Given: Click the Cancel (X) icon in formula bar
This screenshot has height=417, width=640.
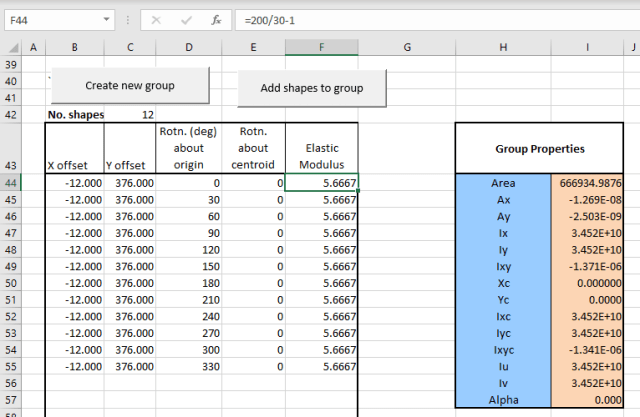Looking at the screenshot, I should point(155,19).
